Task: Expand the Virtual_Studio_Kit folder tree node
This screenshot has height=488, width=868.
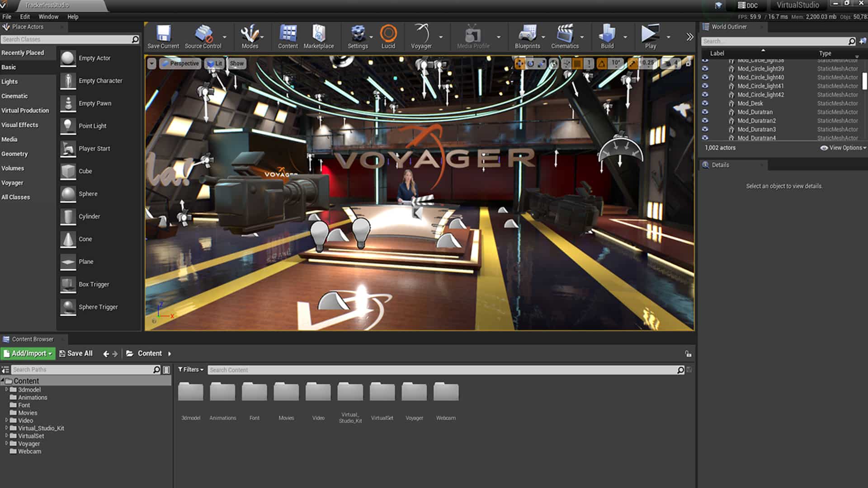Action: [x=7, y=428]
